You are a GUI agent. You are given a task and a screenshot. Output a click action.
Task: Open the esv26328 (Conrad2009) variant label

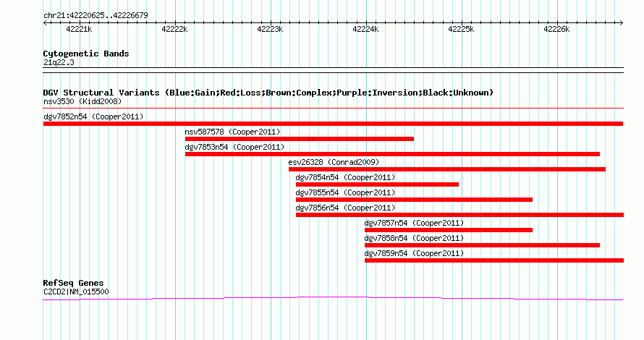(x=334, y=162)
